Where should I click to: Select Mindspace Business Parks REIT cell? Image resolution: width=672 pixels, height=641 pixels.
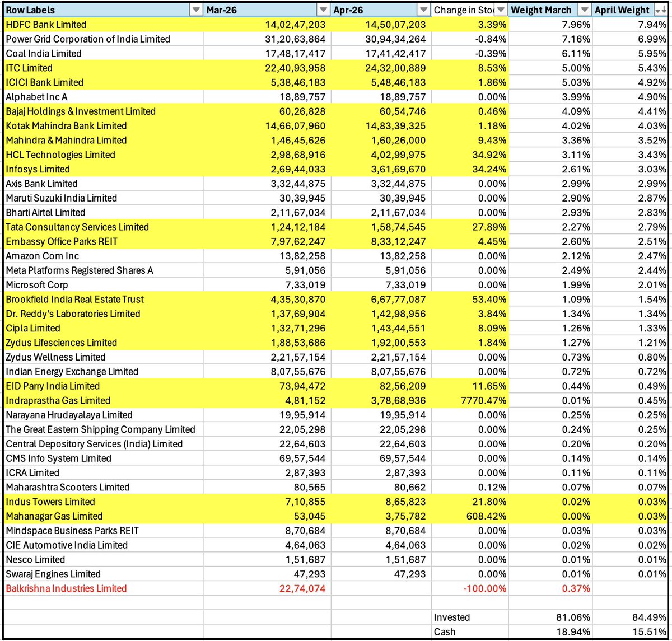point(104,531)
